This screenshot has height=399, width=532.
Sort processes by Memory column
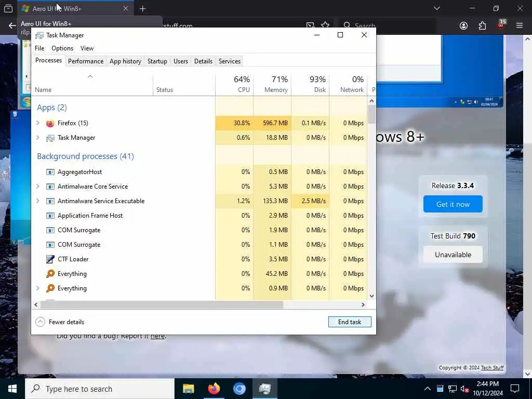point(272,84)
